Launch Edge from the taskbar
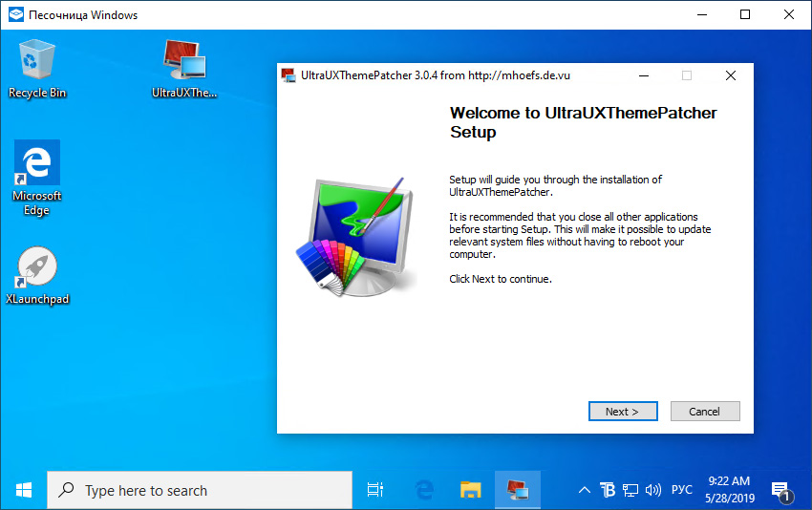The height and width of the screenshot is (510, 812). click(x=423, y=490)
